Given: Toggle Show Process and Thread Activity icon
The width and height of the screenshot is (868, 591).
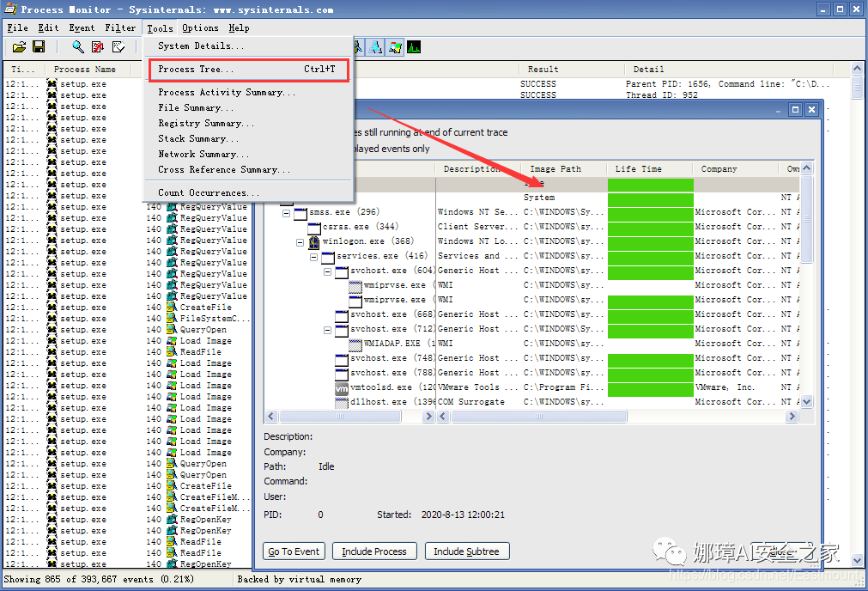Looking at the screenshot, I should pos(395,47).
